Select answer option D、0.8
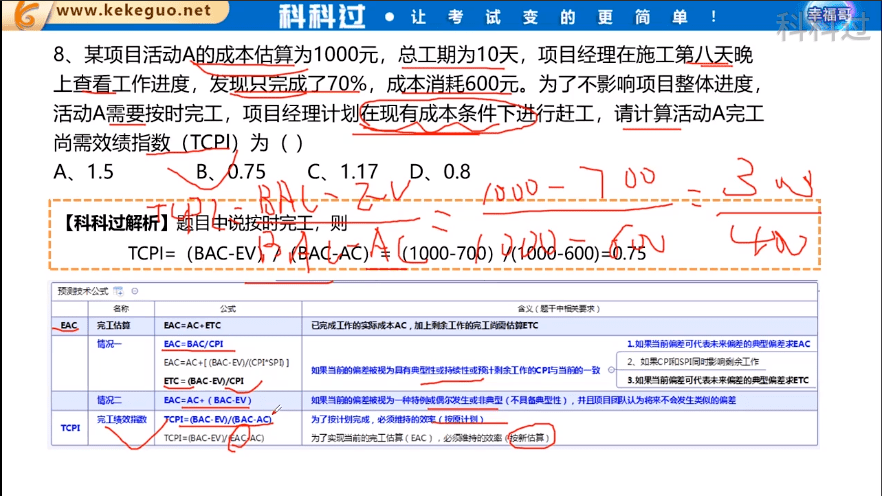 tap(439, 172)
